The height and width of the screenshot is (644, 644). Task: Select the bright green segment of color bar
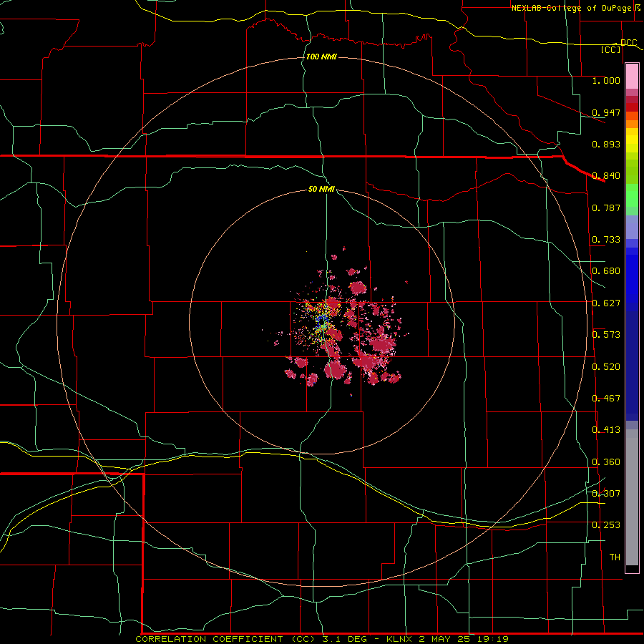tap(632, 195)
